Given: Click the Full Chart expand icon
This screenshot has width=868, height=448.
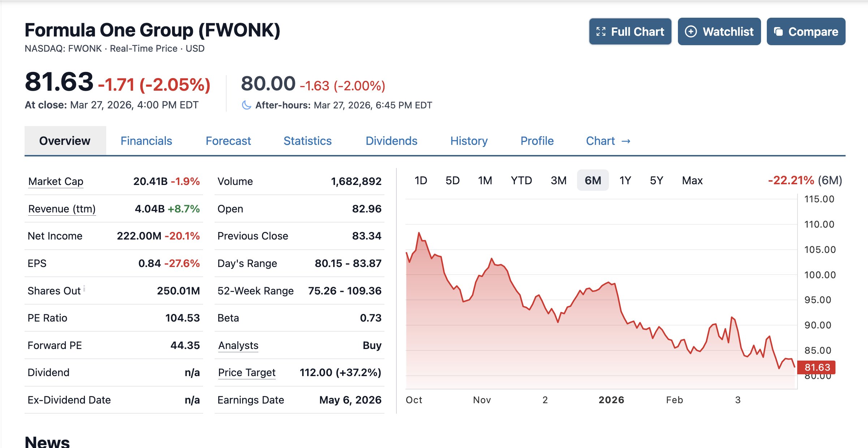Looking at the screenshot, I should coord(601,32).
